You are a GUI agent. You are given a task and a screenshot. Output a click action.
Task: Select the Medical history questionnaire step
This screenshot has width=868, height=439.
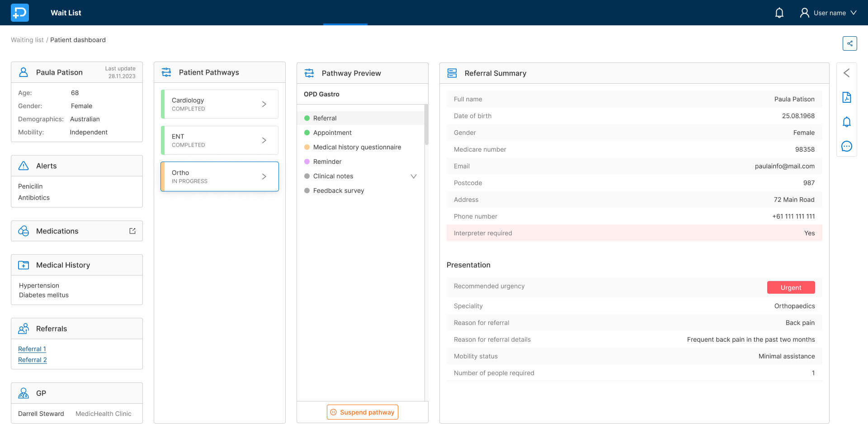(357, 147)
